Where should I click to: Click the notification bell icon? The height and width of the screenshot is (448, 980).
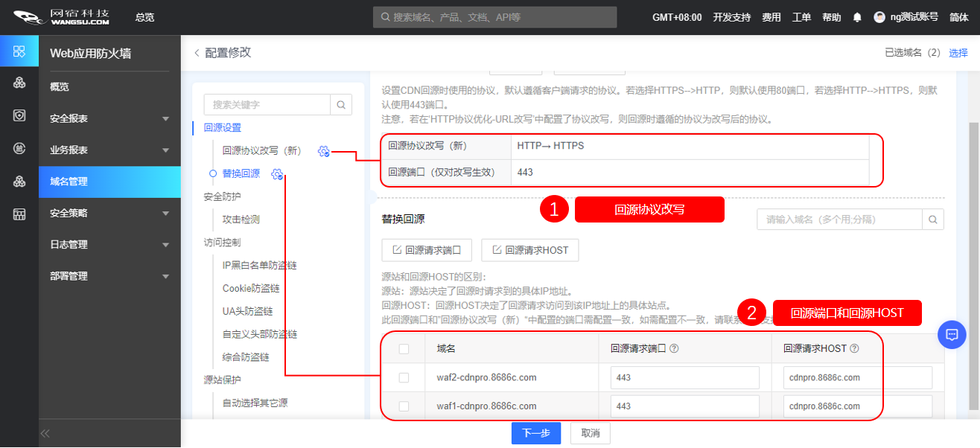click(x=857, y=17)
